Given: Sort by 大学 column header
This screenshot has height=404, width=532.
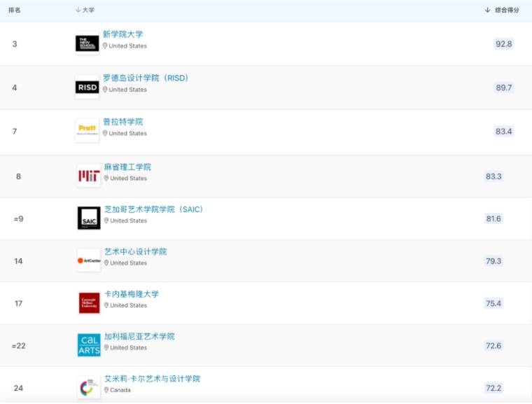Looking at the screenshot, I should pyautogui.click(x=85, y=11).
